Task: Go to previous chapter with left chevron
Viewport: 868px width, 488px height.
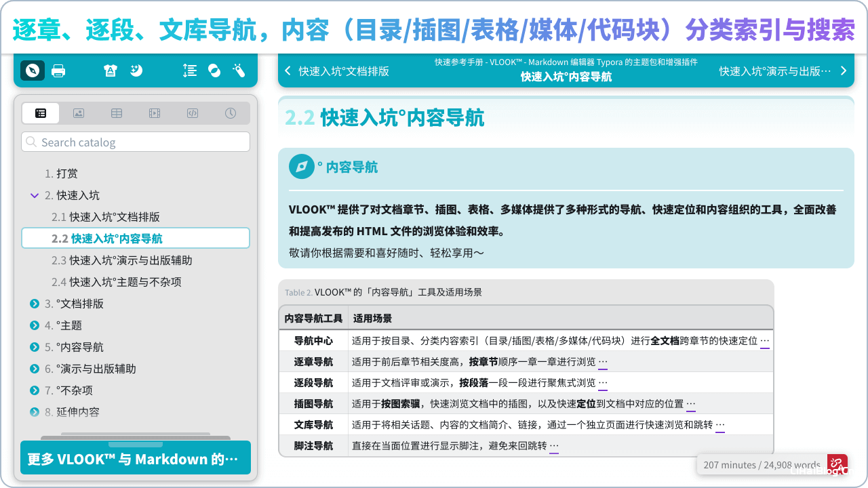Action: (x=288, y=71)
